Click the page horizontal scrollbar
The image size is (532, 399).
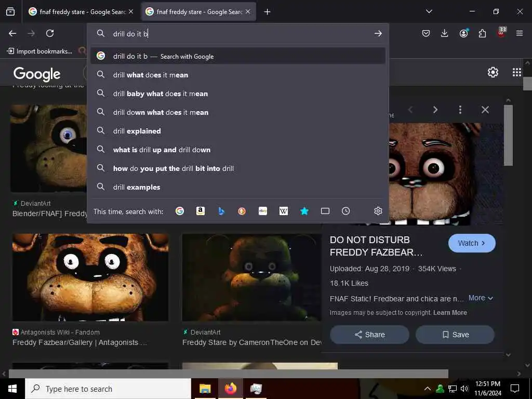[x=229, y=374]
